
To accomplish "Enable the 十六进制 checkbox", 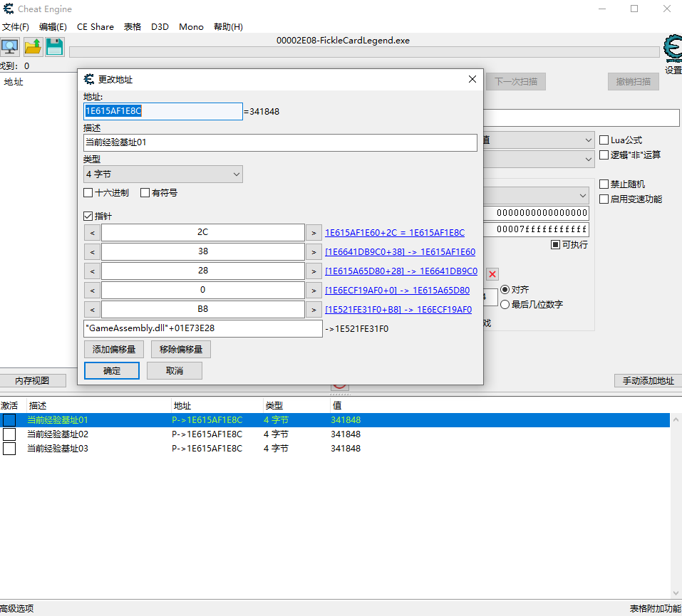I will (x=88, y=193).
